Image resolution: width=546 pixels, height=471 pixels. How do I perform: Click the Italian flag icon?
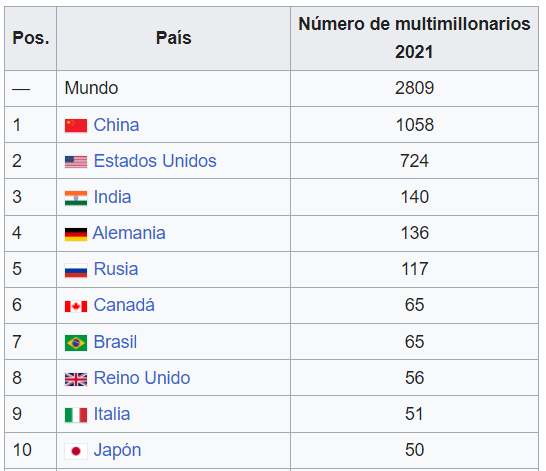[x=76, y=415]
